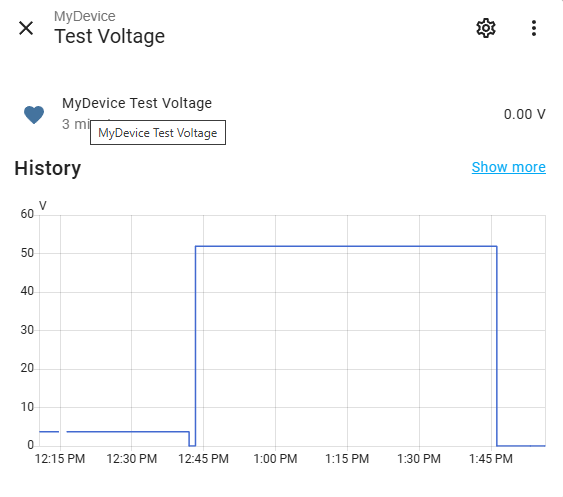Screen dimensions: 563x497
Task: Click the Show more history link
Action: [508, 167]
